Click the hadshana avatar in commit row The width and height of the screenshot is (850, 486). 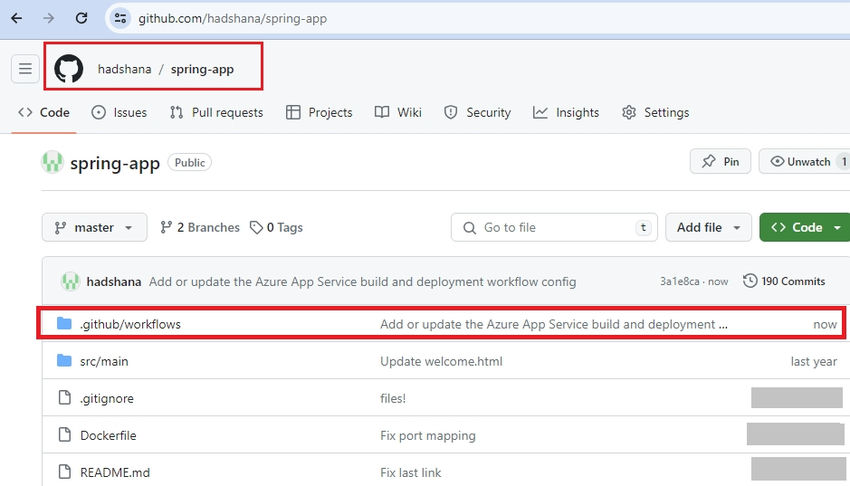pyautogui.click(x=70, y=281)
